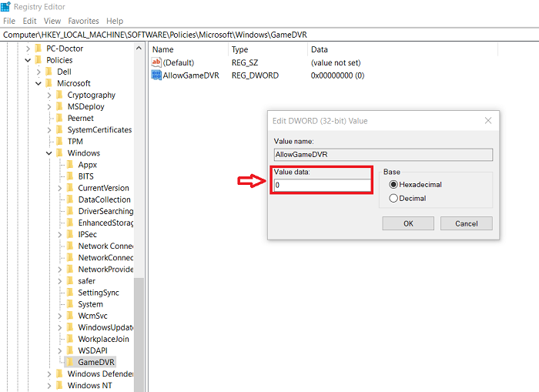The height and width of the screenshot is (392, 539).
Task: Click the AllowGameDVR DWORD value icon
Action: pyautogui.click(x=156, y=75)
